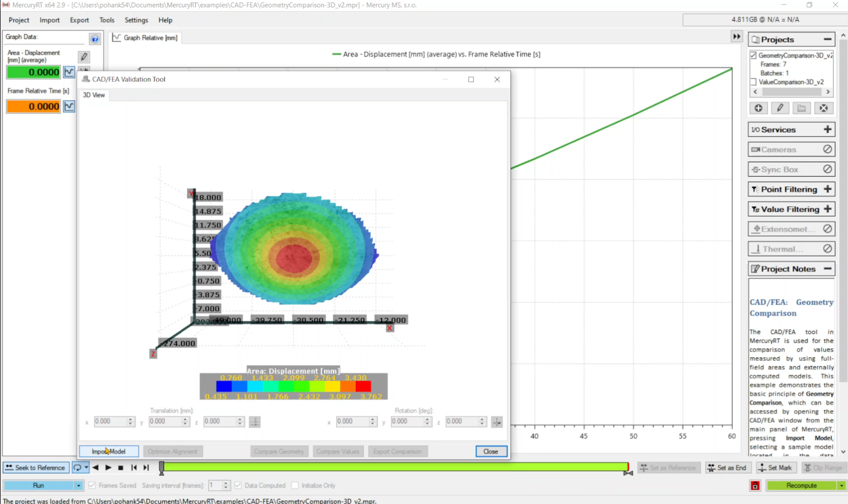Screen dimensions: 848x504
Task: Click the stop playback square icon
Action: (x=121, y=468)
